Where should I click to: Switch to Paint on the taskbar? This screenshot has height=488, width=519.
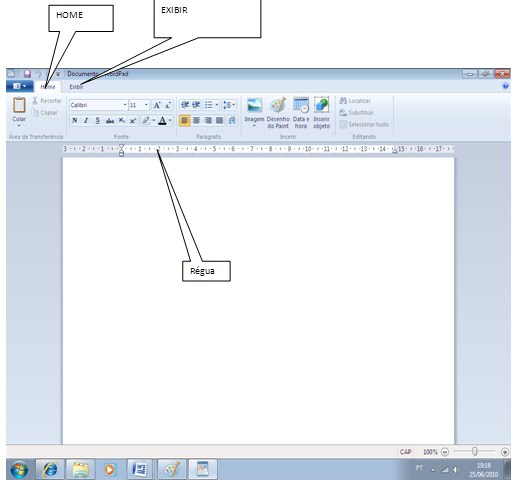[x=172, y=469]
